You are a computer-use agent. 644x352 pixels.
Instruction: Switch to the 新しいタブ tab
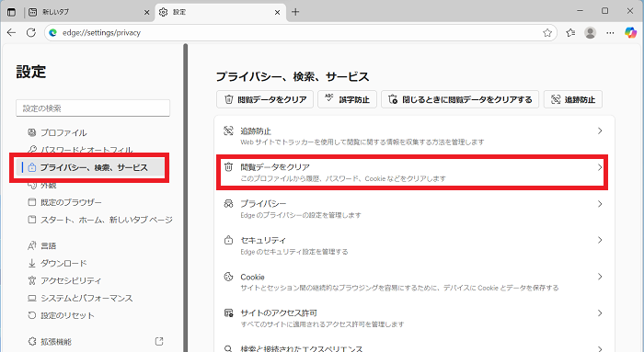pos(89,12)
